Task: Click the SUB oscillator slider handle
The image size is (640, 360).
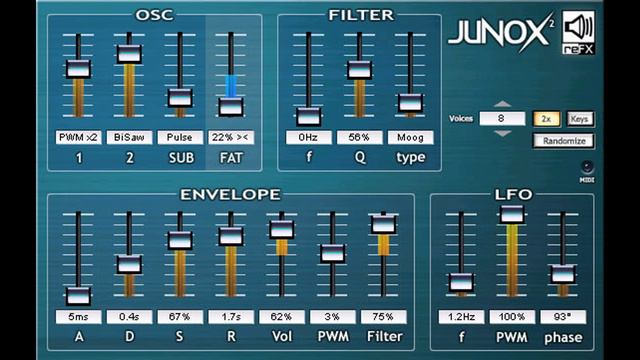Action: tap(180, 98)
